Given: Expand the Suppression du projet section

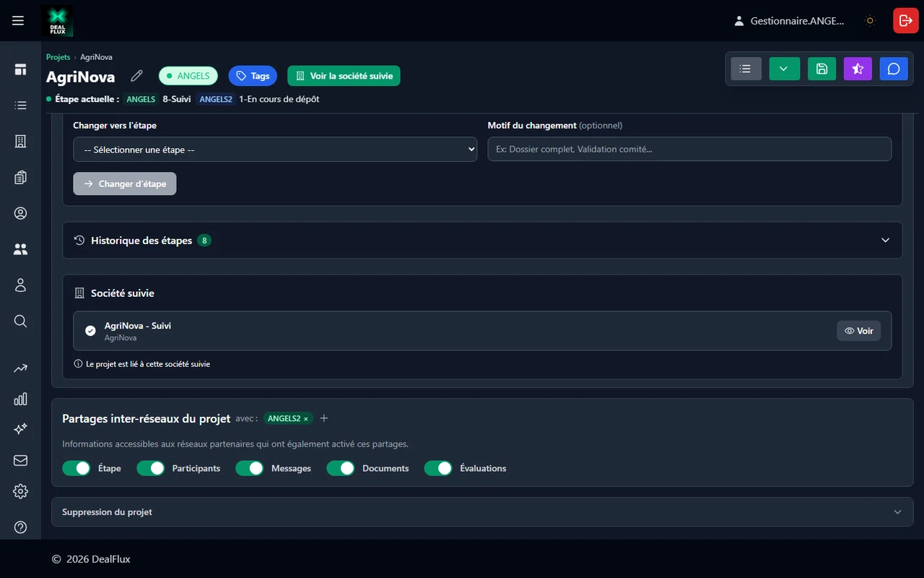Looking at the screenshot, I should (x=482, y=512).
